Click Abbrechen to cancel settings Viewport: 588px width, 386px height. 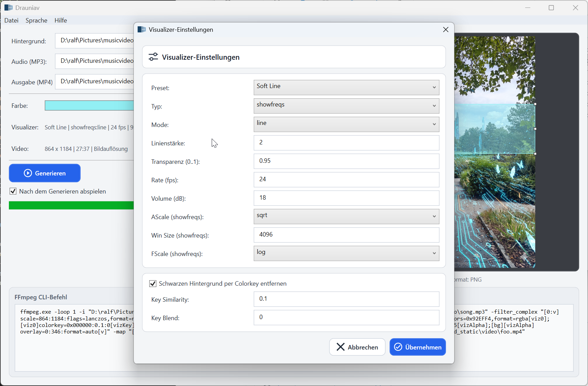click(357, 347)
